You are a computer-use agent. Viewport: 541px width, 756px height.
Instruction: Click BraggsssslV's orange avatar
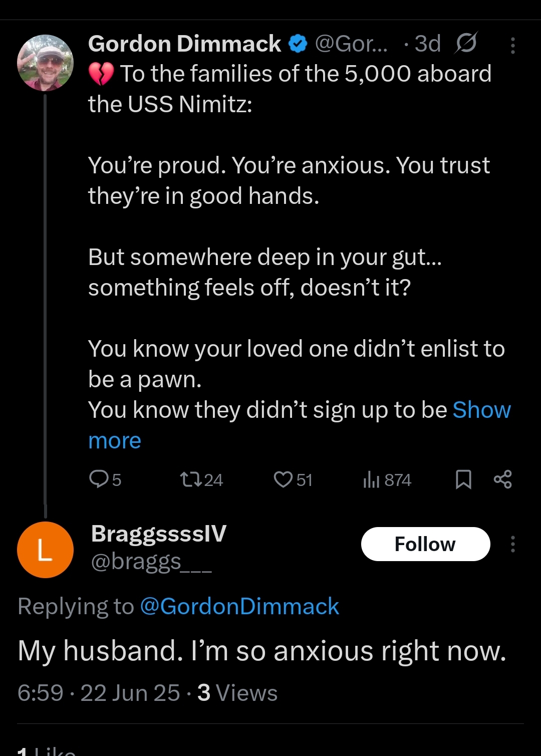tap(45, 550)
